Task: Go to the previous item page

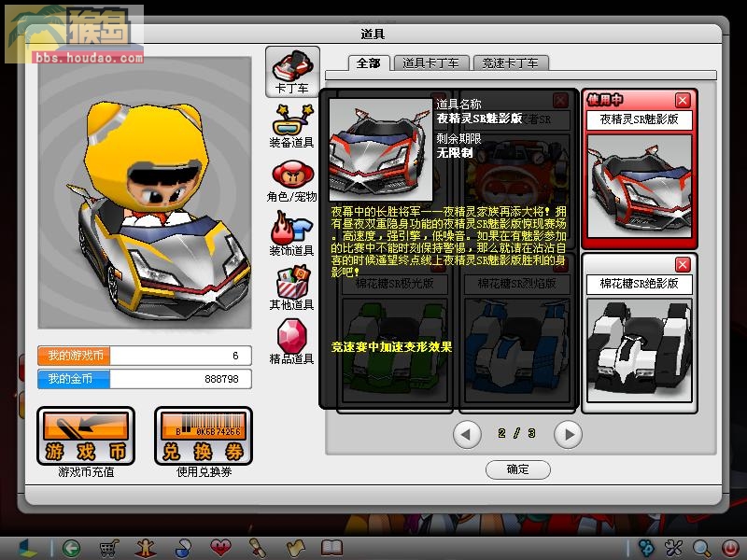Action: click(467, 434)
